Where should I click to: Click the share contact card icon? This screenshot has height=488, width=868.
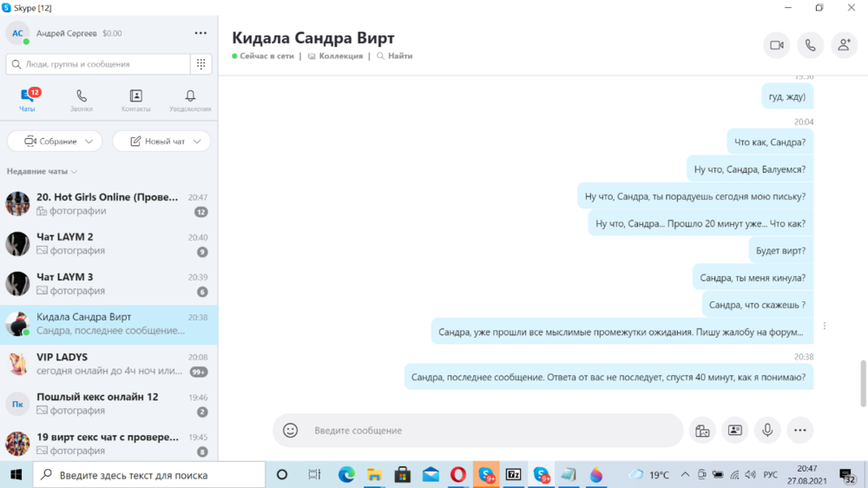click(734, 431)
